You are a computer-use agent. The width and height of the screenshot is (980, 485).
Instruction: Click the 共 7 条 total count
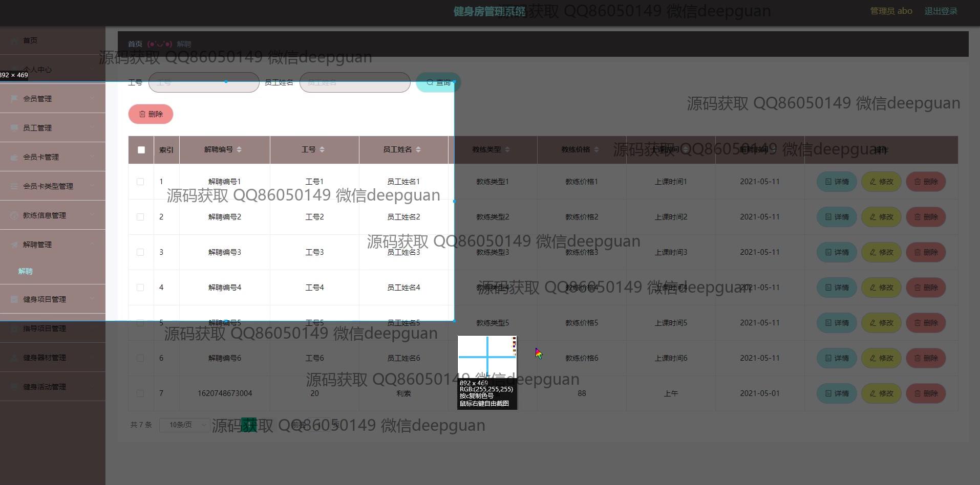(x=141, y=425)
